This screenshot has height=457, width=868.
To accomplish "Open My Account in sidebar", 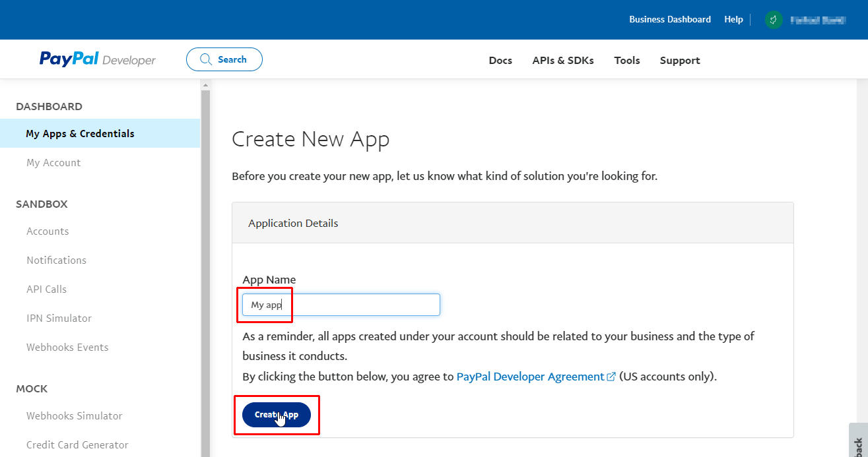I will click(53, 163).
